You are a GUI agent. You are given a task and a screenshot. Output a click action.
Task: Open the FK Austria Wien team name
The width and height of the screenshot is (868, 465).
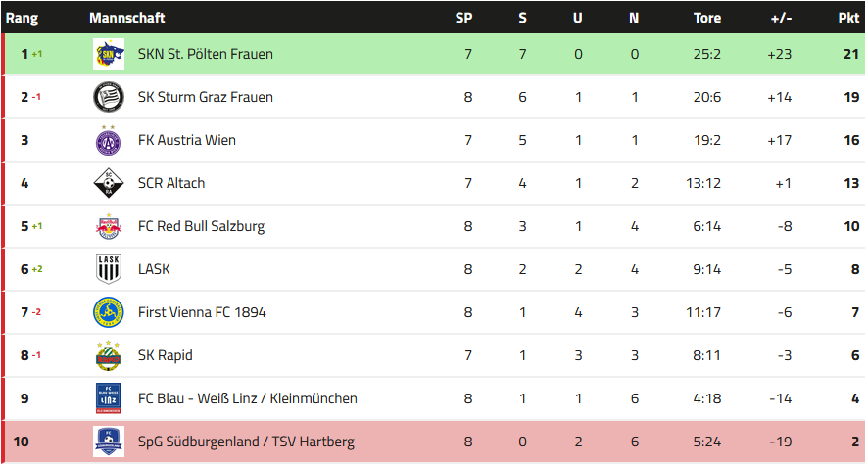(x=187, y=140)
